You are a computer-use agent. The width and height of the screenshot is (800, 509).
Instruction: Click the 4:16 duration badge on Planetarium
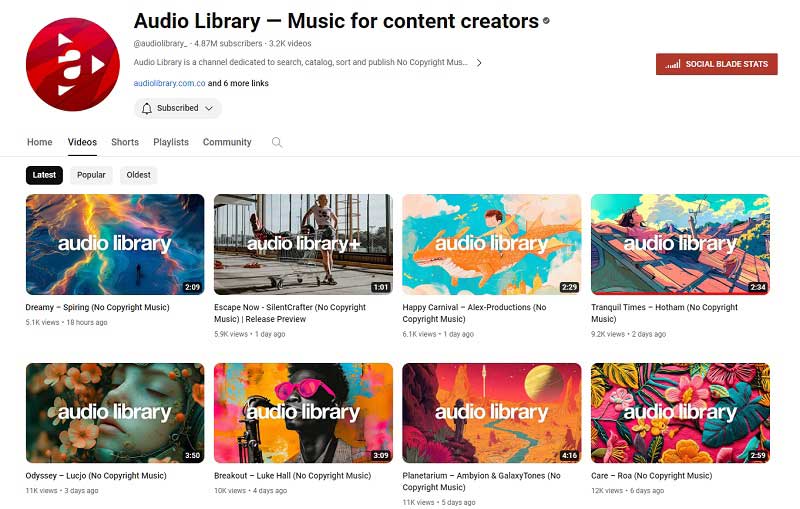point(569,455)
